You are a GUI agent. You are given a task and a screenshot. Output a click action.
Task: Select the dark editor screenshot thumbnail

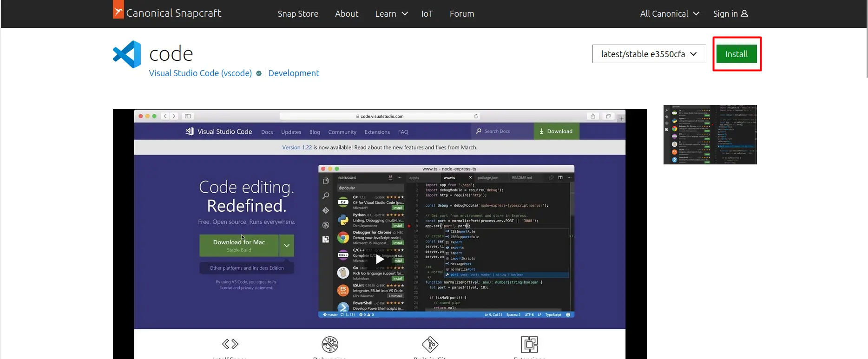pyautogui.click(x=710, y=135)
